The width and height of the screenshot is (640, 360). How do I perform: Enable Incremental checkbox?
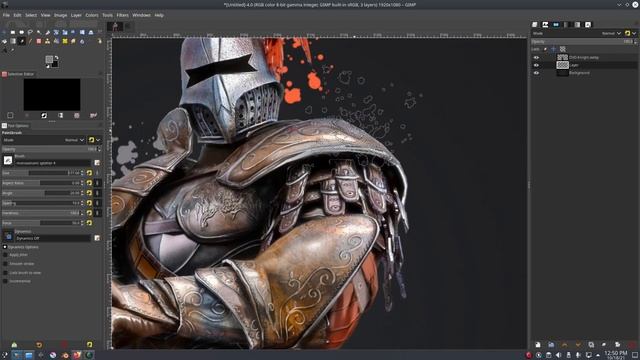(5, 281)
